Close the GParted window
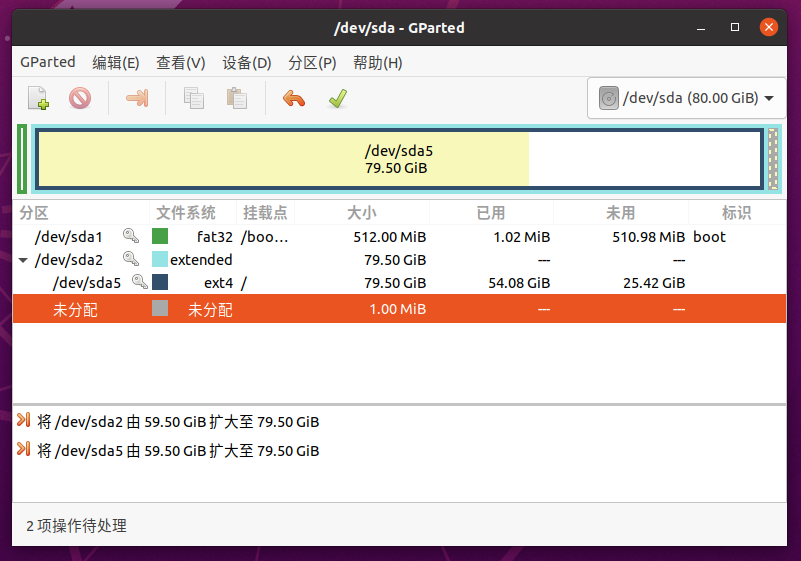The height and width of the screenshot is (561, 801). pyautogui.click(x=768, y=27)
